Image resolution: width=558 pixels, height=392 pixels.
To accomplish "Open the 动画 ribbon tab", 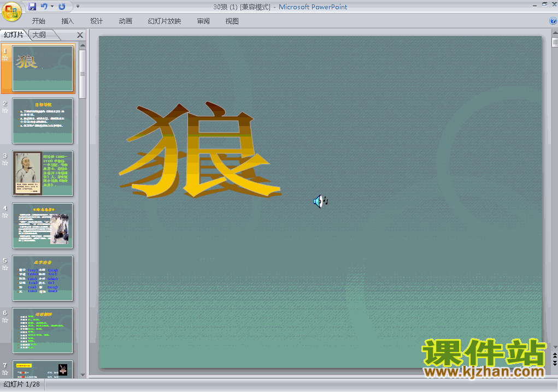I will pos(125,21).
